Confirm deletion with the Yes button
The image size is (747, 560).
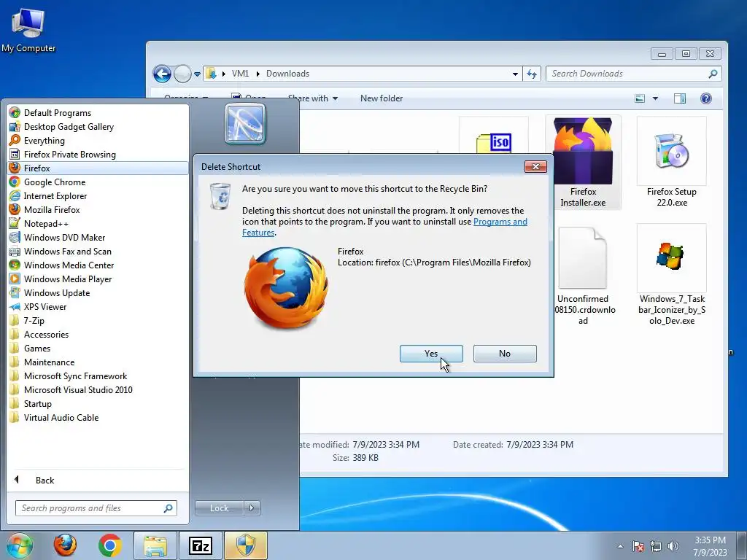pyautogui.click(x=431, y=354)
